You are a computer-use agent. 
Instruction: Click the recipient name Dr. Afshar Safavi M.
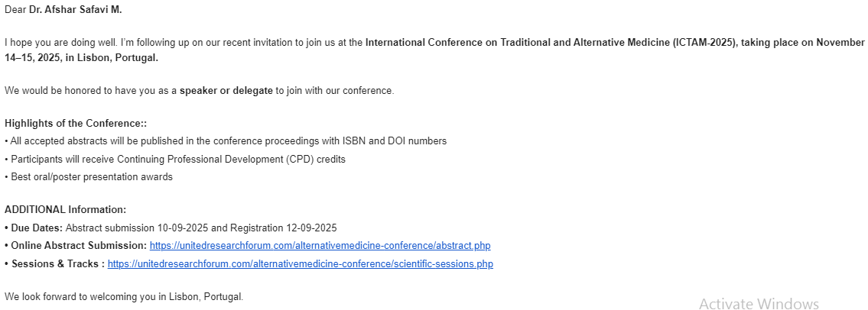click(x=75, y=10)
